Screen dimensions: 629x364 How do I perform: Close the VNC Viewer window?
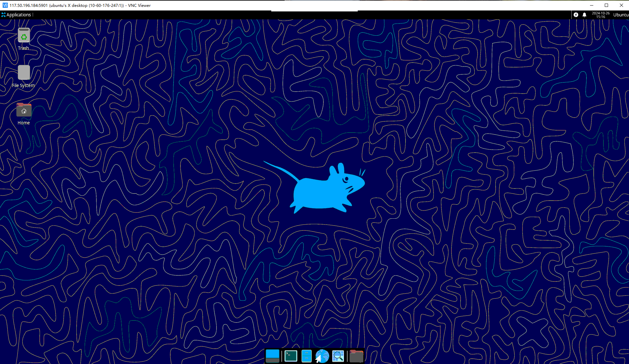(x=621, y=5)
